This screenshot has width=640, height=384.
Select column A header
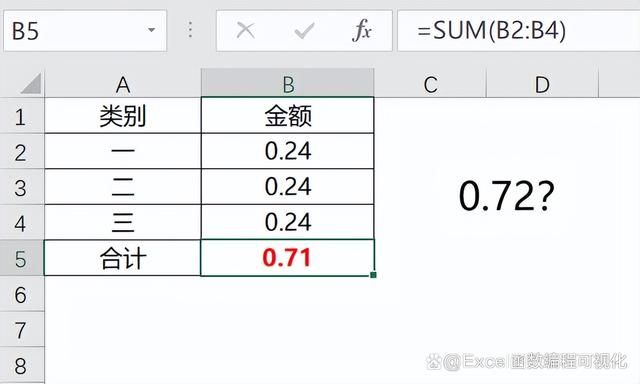123,84
